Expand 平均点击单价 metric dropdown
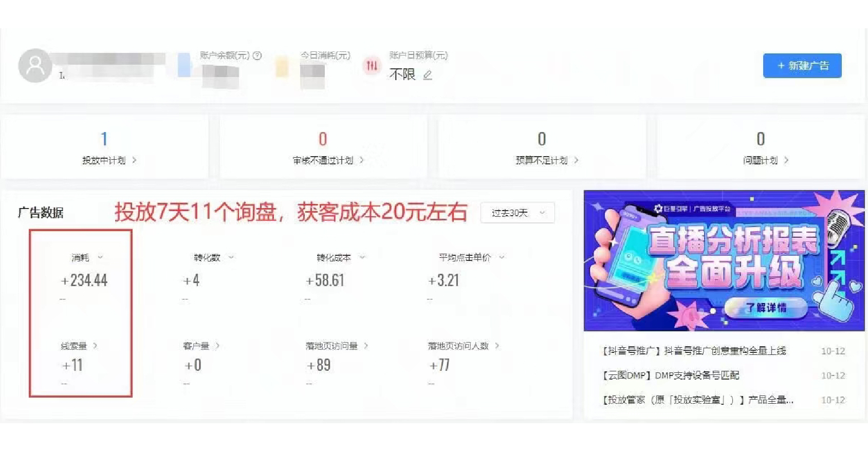This screenshot has height=452, width=868. point(502,257)
